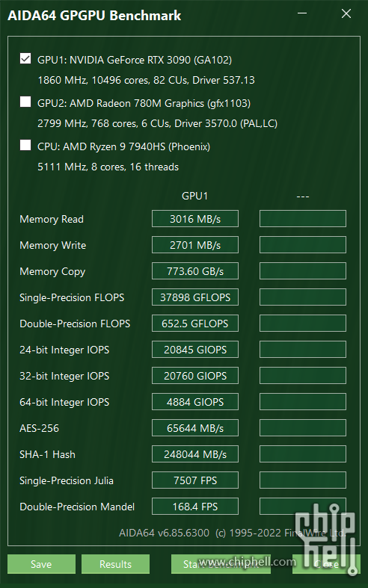Image resolution: width=368 pixels, height=588 pixels.
Task: Select the 20845 GIOPS 24-bit result
Action: [x=195, y=350]
